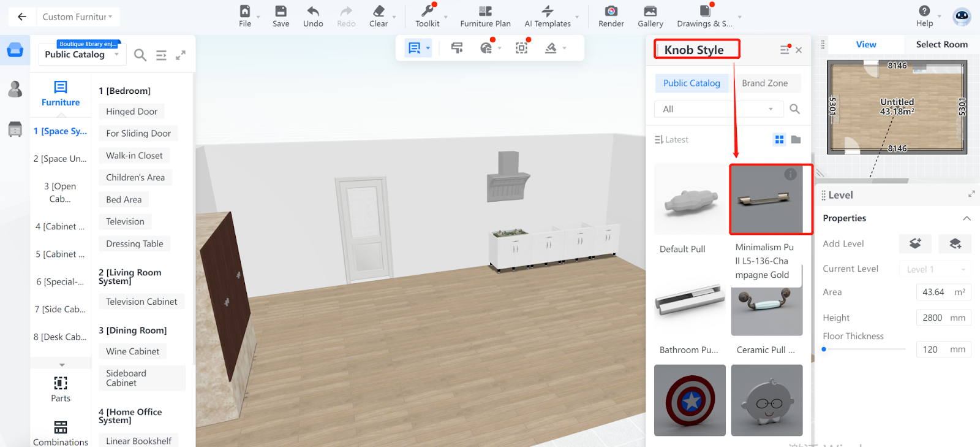Select the 8 [Desk Cab... category
This screenshot has height=447, width=980.
60,337
